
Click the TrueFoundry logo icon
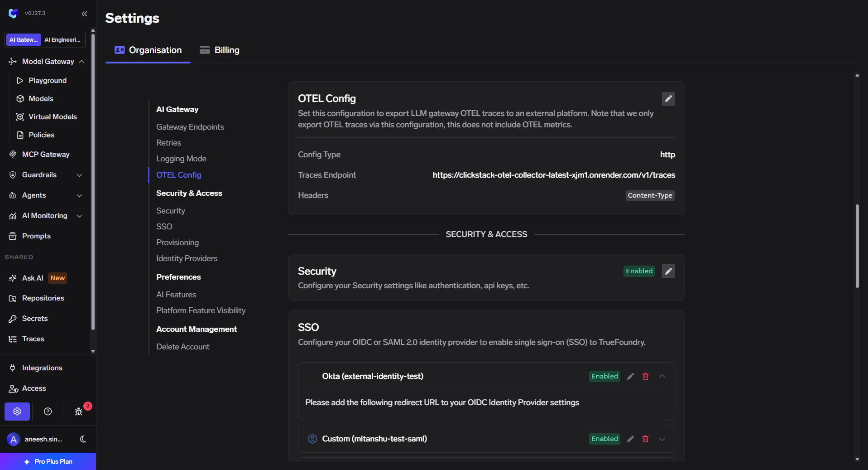pyautogui.click(x=13, y=13)
